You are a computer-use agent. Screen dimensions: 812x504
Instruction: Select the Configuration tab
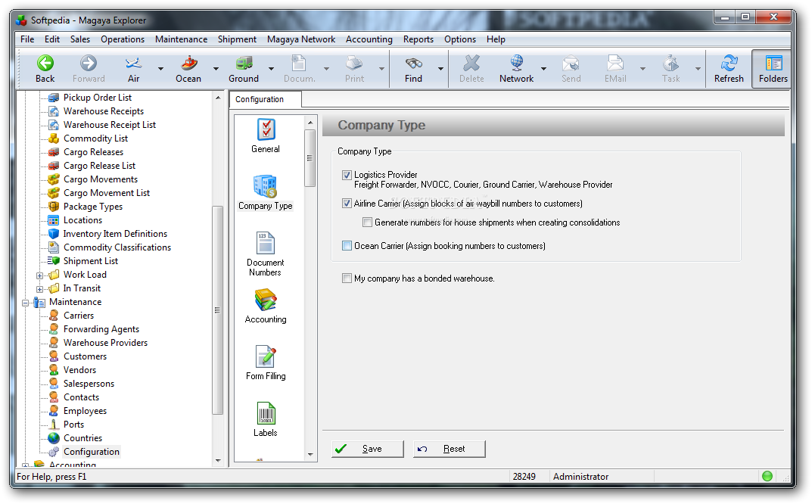(x=266, y=99)
